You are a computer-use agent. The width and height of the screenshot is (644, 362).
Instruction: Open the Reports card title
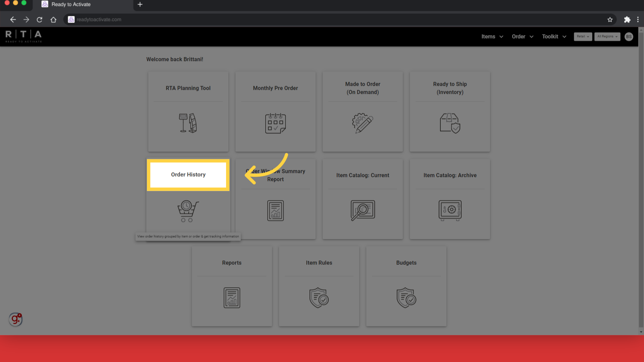(232, 263)
